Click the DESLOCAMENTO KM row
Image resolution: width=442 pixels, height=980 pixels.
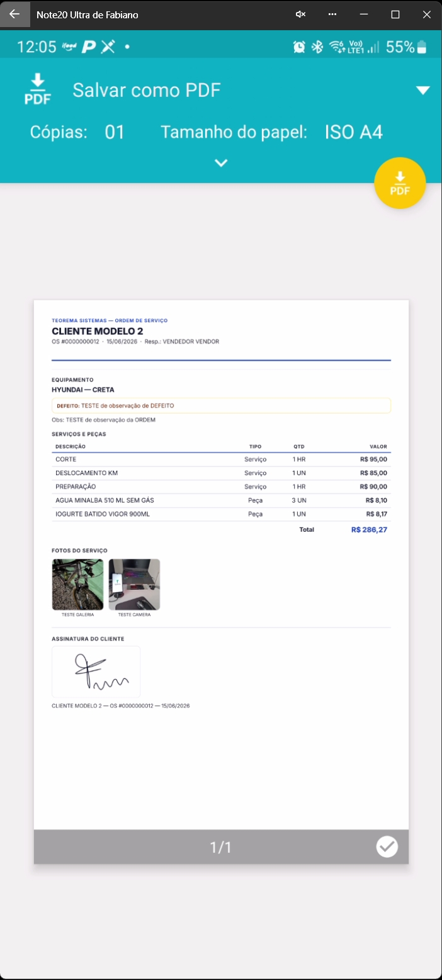pos(221,473)
